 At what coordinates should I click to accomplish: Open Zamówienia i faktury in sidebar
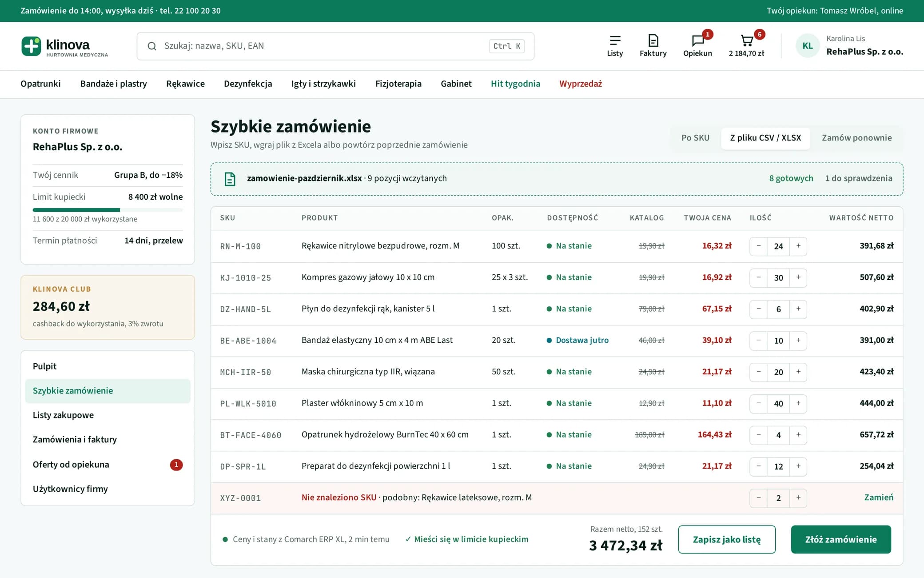[108, 440]
